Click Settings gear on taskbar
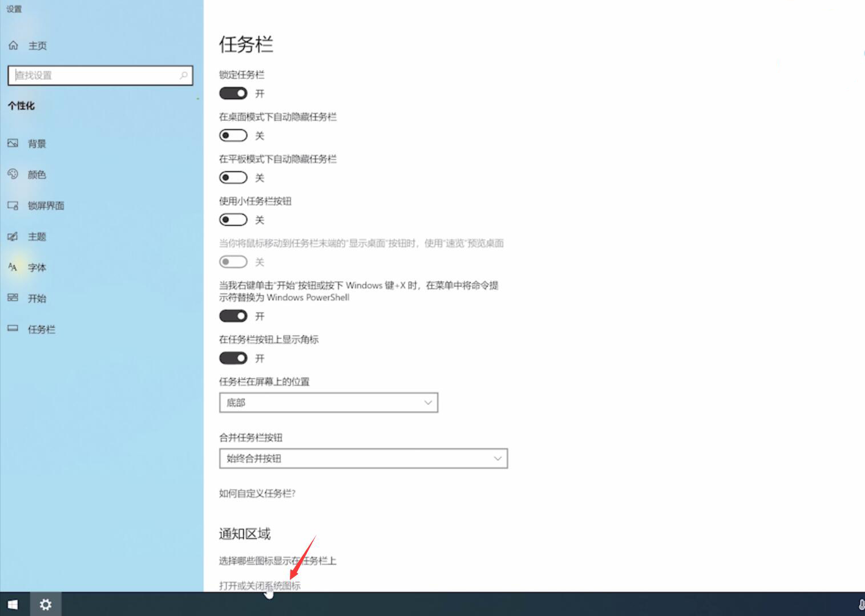 point(46,604)
